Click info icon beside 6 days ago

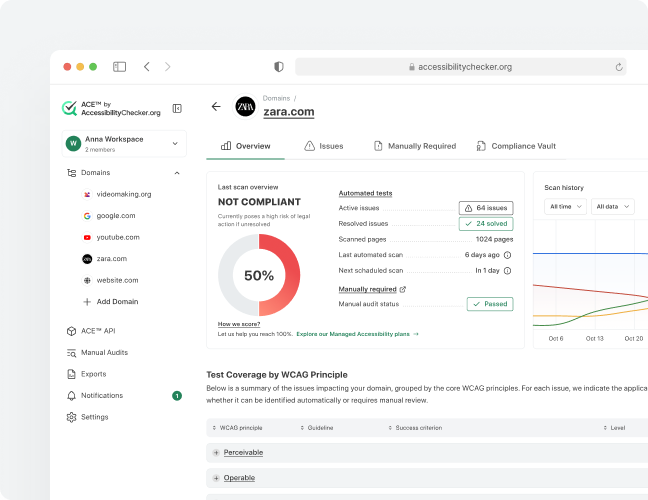pyautogui.click(x=507, y=255)
